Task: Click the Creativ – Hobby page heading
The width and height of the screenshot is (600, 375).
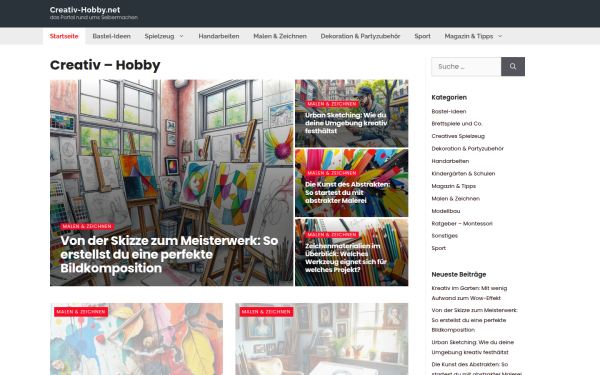Action: 105,65
